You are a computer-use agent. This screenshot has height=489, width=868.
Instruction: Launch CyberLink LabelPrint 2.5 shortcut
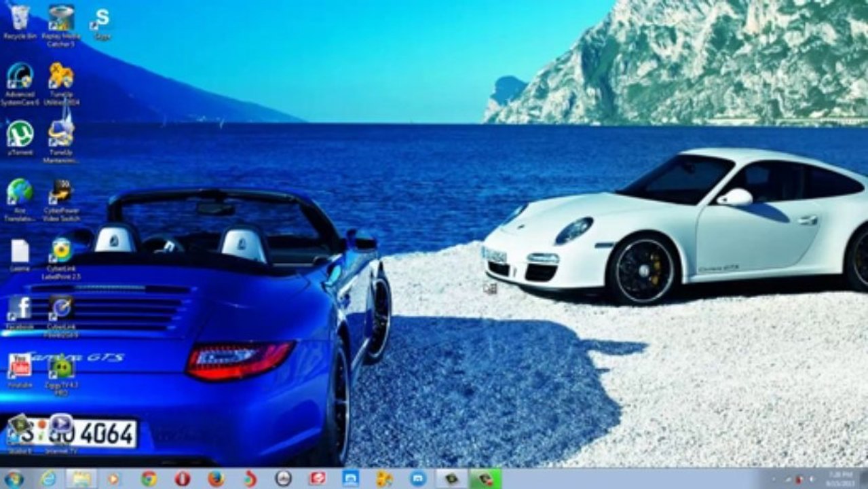pos(61,259)
